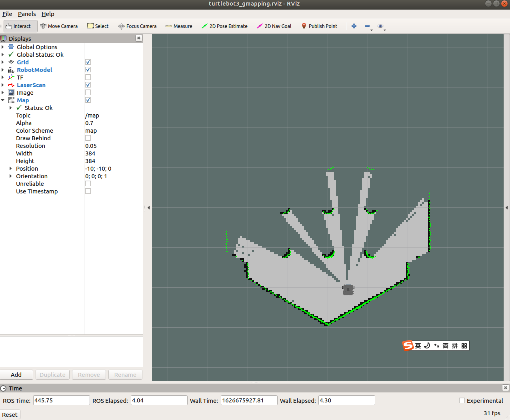Viewport: 510px width, 420px height.
Task: Activate the Publish Point tool
Action: (x=320, y=26)
